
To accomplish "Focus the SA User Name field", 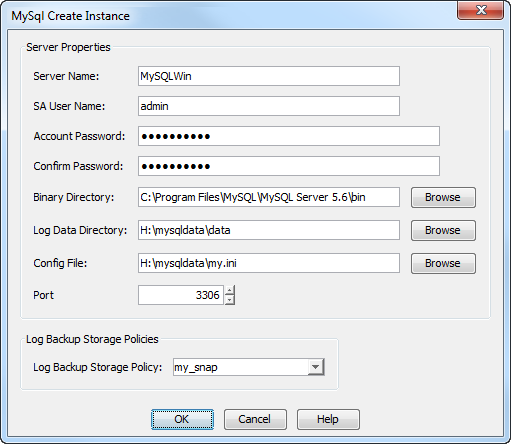I will click(x=269, y=106).
